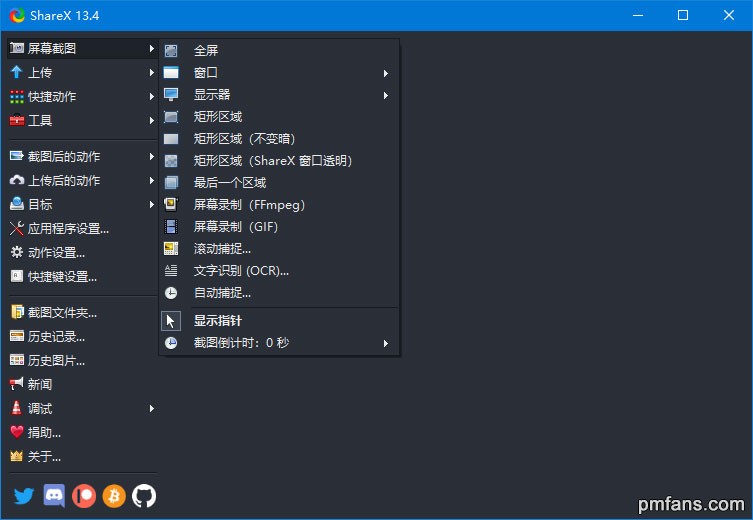Image resolution: width=753 pixels, height=520 pixels.
Task: Choose 矩形区域 menu entry
Action: click(279, 117)
